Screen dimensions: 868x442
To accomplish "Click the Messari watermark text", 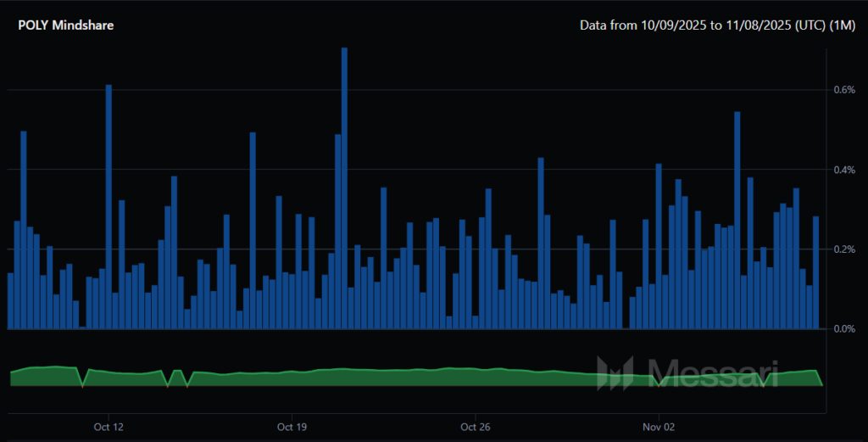I will click(712, 372).
